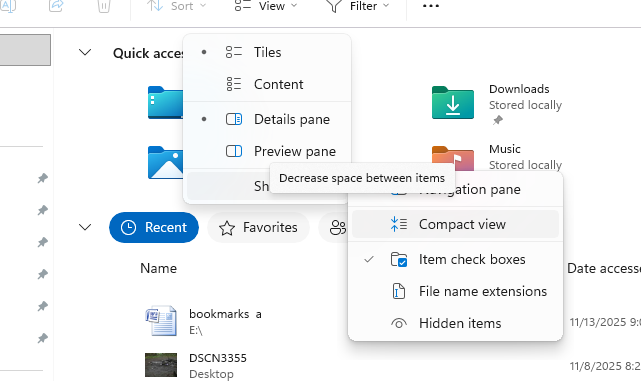Select the DSCN3355 file name
Image resolution: width=641 pixels, height=381 pixels.
point(218,358)
